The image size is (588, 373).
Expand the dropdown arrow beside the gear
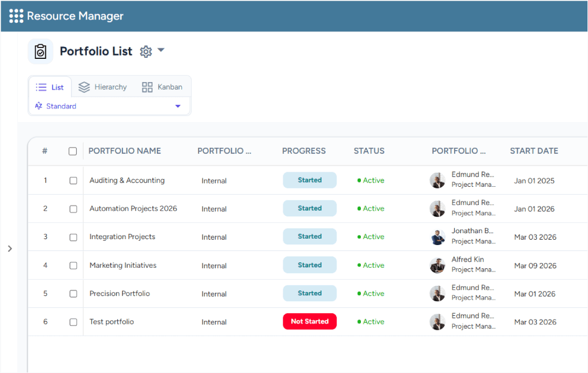click(161, 50)
